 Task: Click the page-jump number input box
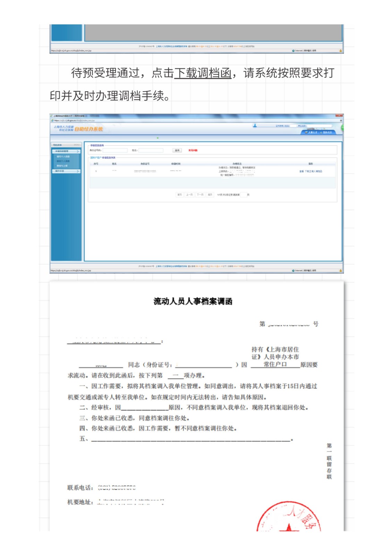pos(243,195)
